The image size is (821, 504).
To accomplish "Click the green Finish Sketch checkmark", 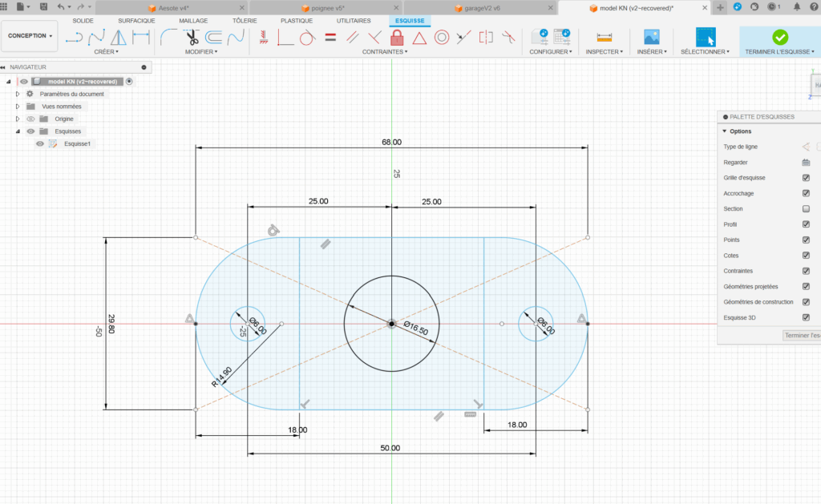I will click(x=779, y=38).
